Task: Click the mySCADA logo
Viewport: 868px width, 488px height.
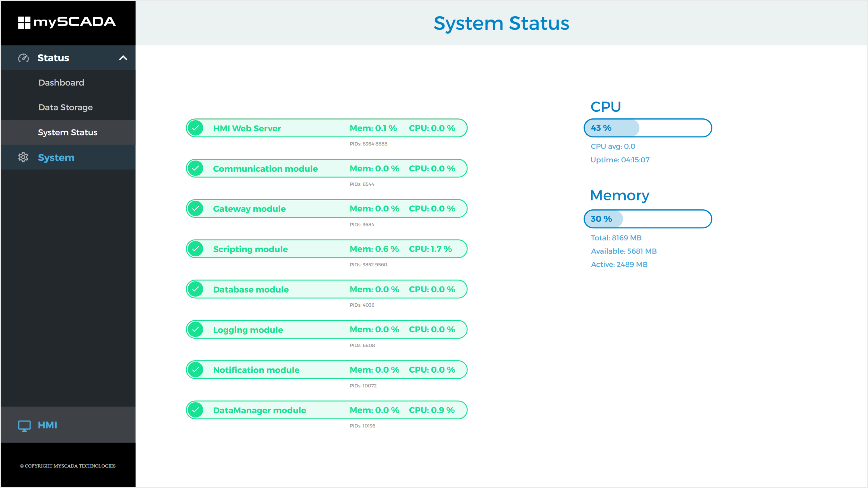Action: [67, 23]
